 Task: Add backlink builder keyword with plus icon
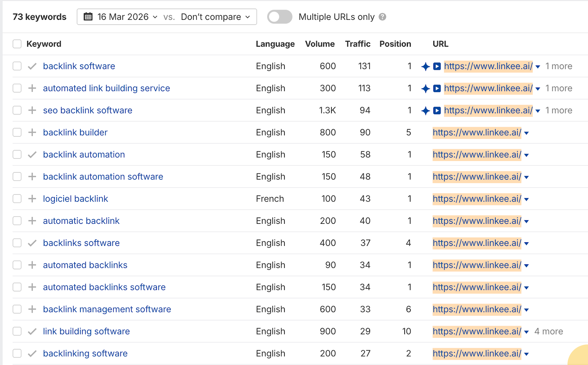(x=32, y=132)
